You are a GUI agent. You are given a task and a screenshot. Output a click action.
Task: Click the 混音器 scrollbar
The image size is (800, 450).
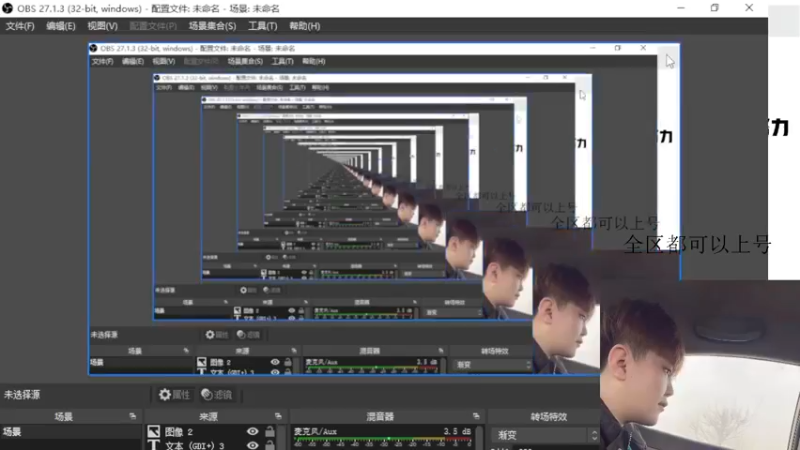[479, 438]
